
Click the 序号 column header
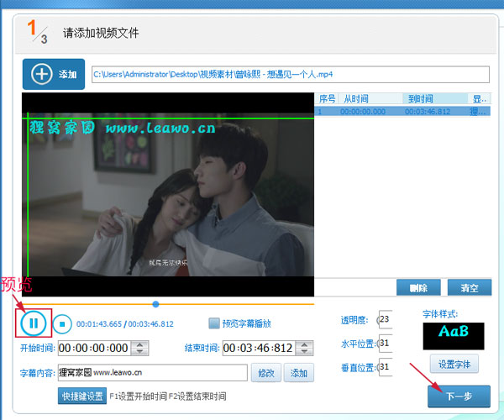(327, 98)
